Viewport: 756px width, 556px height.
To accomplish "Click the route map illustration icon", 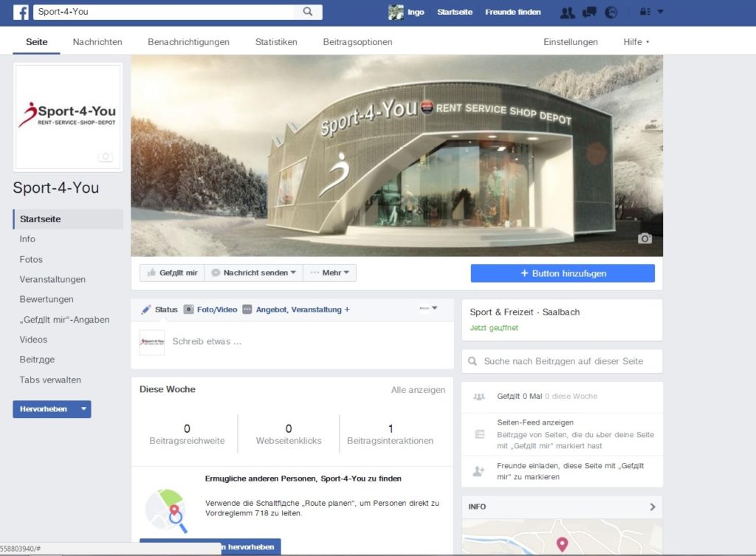I will (166, 511).
